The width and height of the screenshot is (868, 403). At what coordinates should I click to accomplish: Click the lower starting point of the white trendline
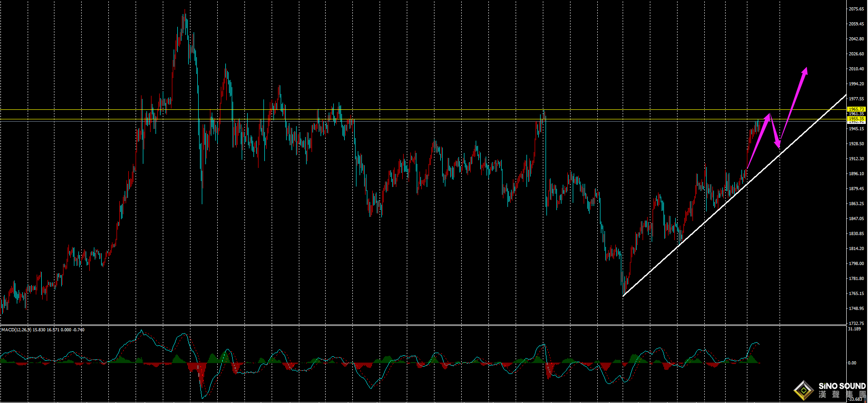point(624,296)
